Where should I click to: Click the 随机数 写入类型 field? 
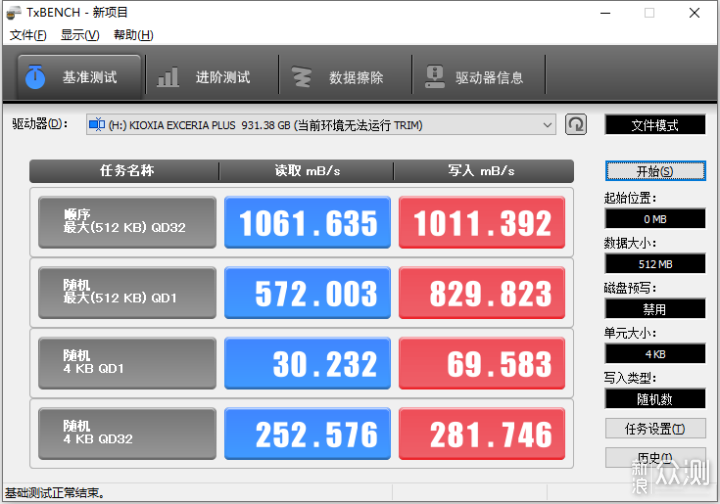coord(655,398)
